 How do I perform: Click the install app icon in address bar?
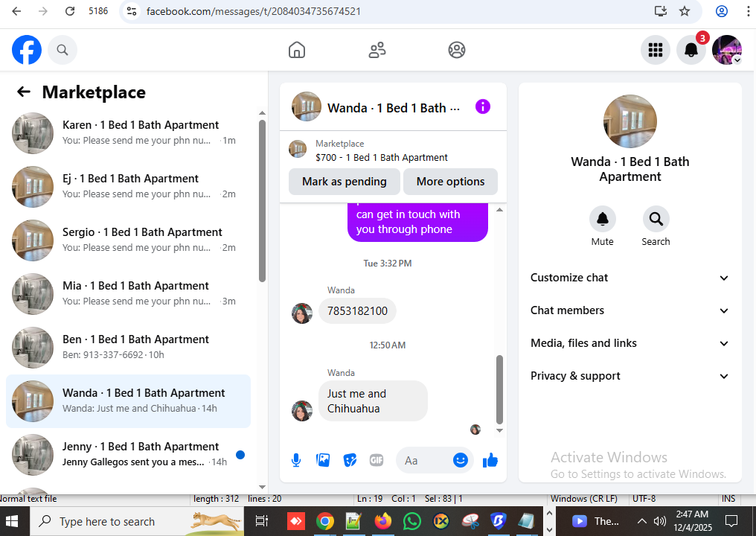point(661,11)
